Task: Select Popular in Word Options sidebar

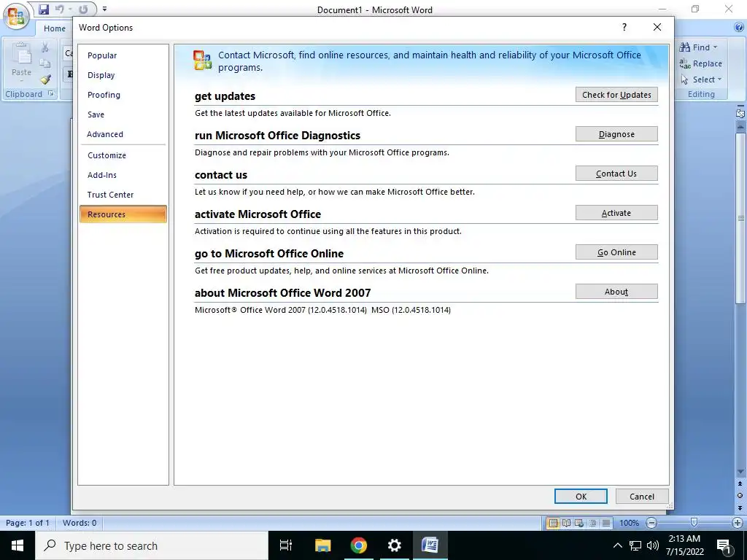Action: pos(123,55)
